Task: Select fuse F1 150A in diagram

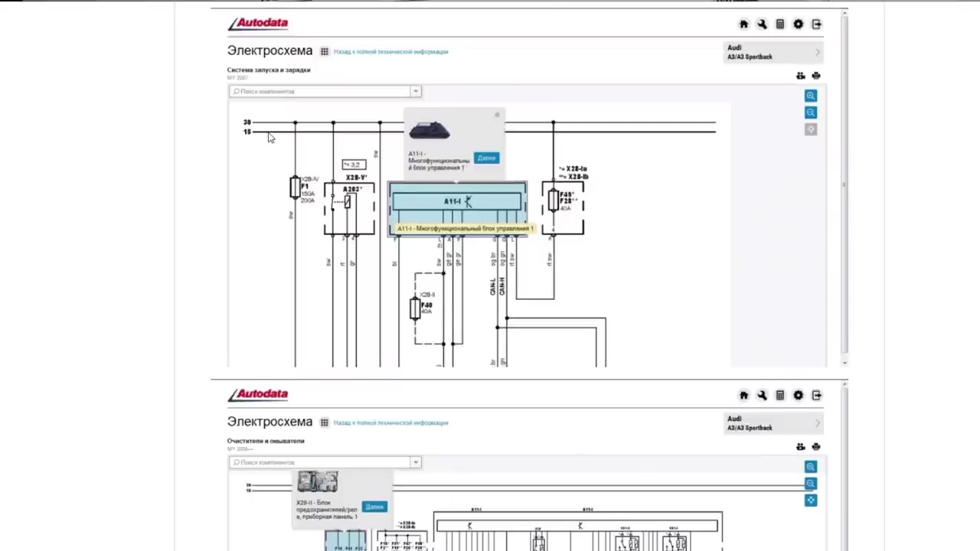Action: 296,187
